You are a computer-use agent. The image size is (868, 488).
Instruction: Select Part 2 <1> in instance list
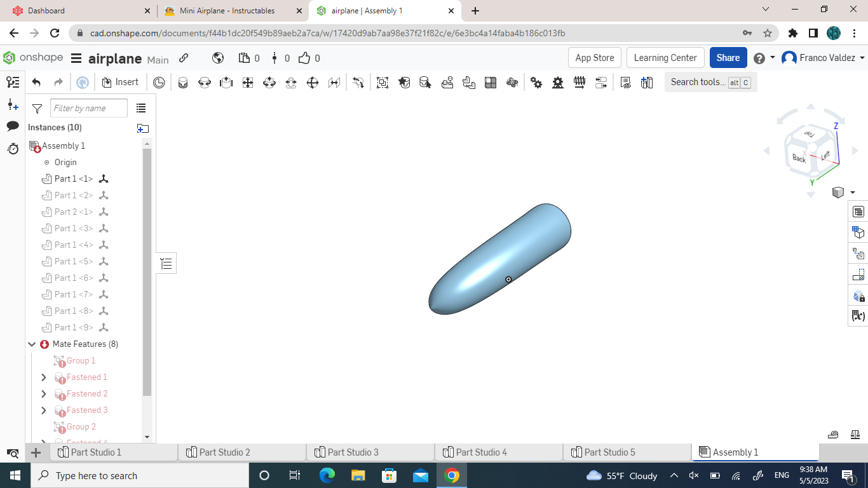(x=74, y=212)
